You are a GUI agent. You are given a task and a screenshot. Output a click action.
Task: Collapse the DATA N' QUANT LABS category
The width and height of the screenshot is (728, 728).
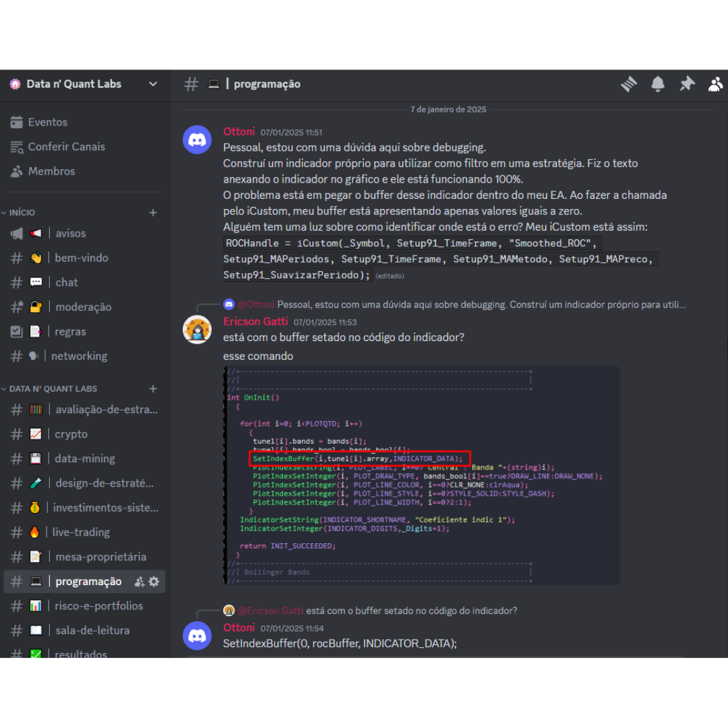[x=53, y=389]
